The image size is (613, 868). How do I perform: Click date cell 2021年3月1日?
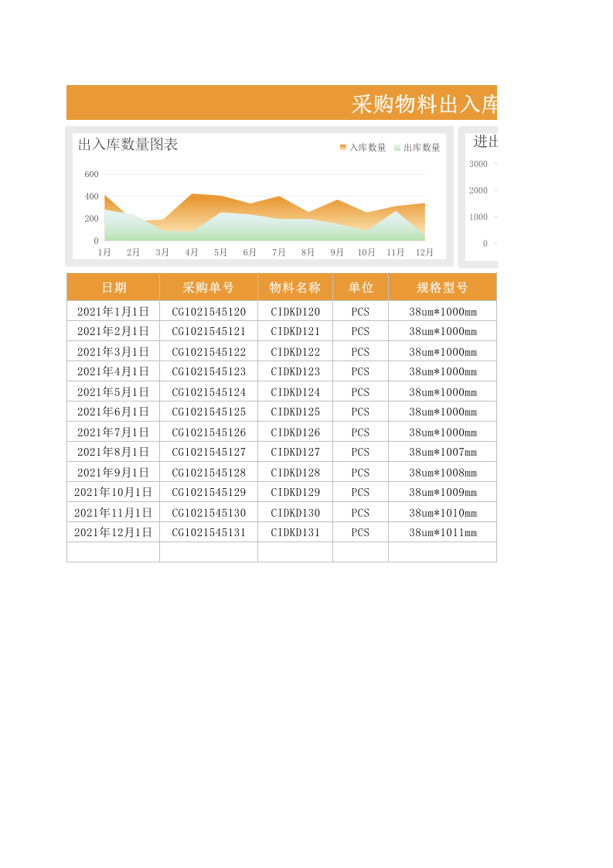[x=114, y=351]
